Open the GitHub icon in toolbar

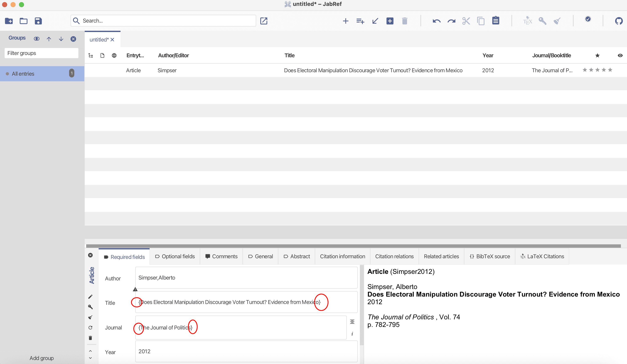tap(619, 21)
